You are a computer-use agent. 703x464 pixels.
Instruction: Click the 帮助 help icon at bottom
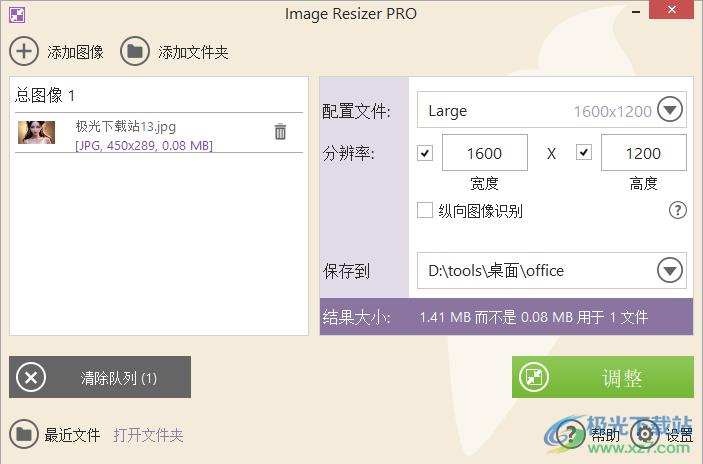571,434
